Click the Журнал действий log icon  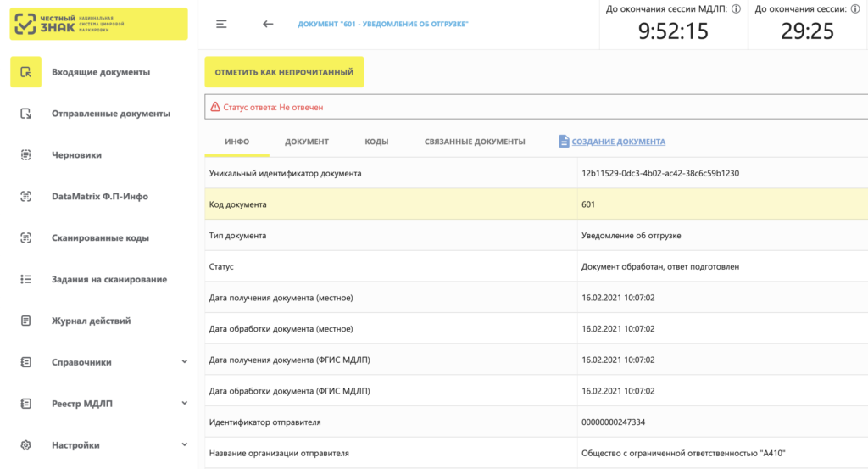click(25, 321)
